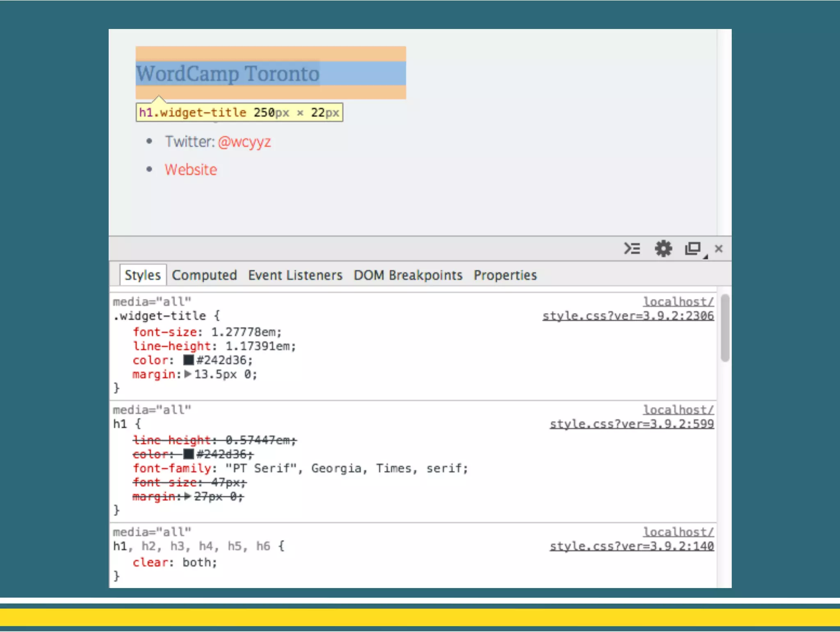The image size is (840, 632).
Task: Open style.css?ver=3.9.2:140 source link
Action: pyautogui.click(x=632, y=546)
